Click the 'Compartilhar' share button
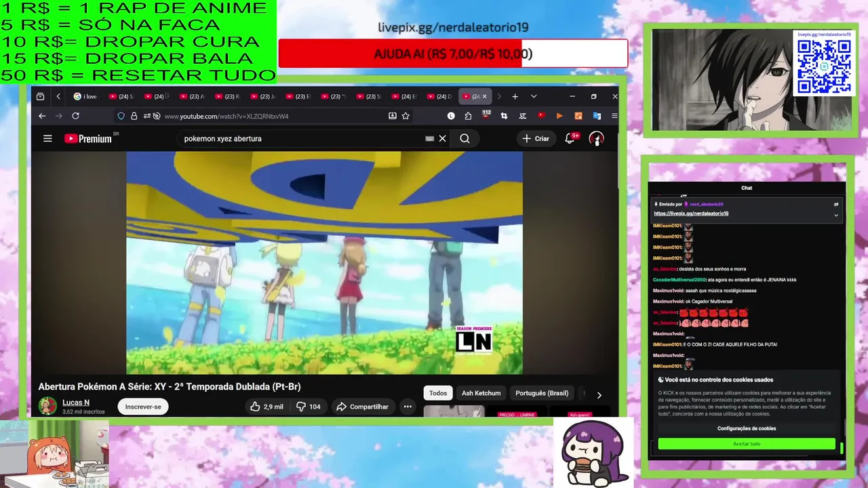Image resolution: width=868 pixels, height=488 pixels. click(363, 407)
